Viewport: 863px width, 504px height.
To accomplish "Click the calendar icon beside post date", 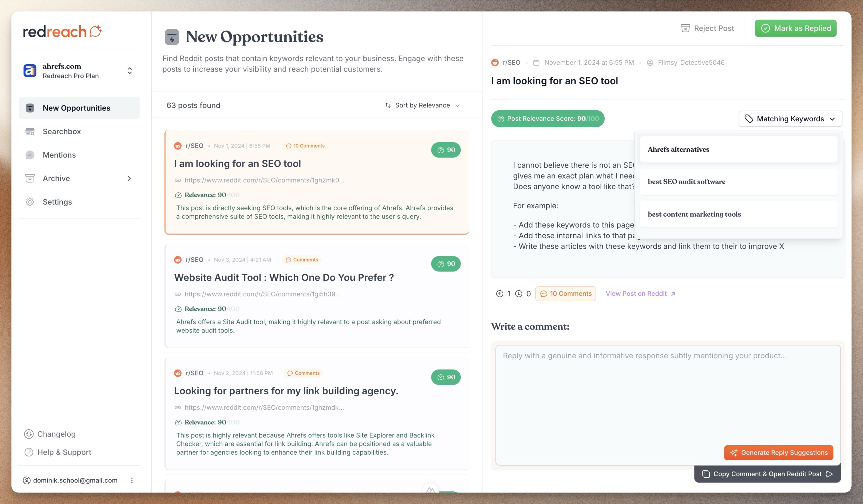I will pos(536,63).
